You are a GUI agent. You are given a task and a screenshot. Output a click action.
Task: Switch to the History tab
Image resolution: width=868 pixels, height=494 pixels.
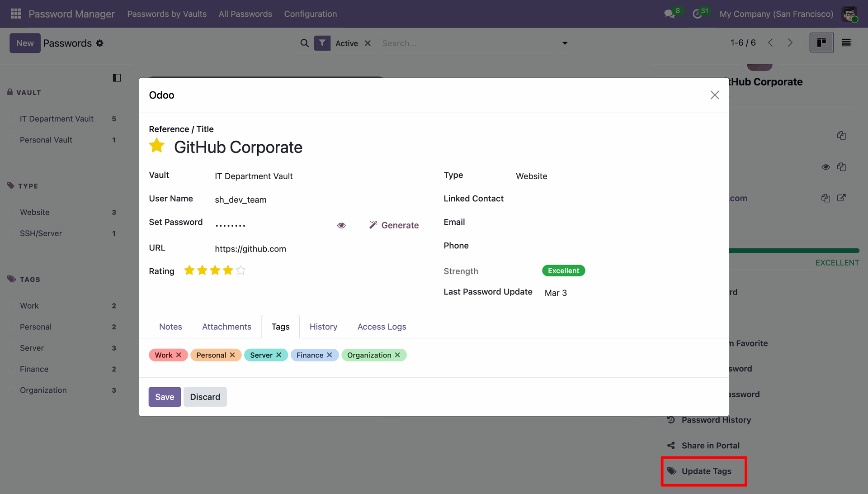(x=323, y=327)
